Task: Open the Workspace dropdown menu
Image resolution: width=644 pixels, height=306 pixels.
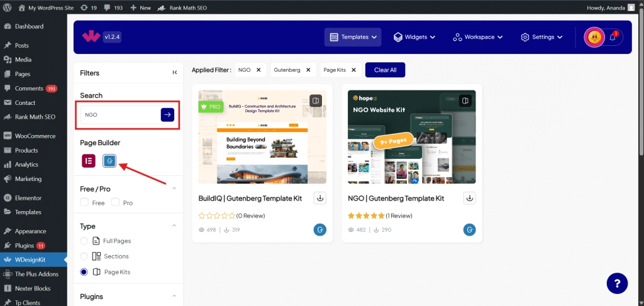Action: point(478,37)
